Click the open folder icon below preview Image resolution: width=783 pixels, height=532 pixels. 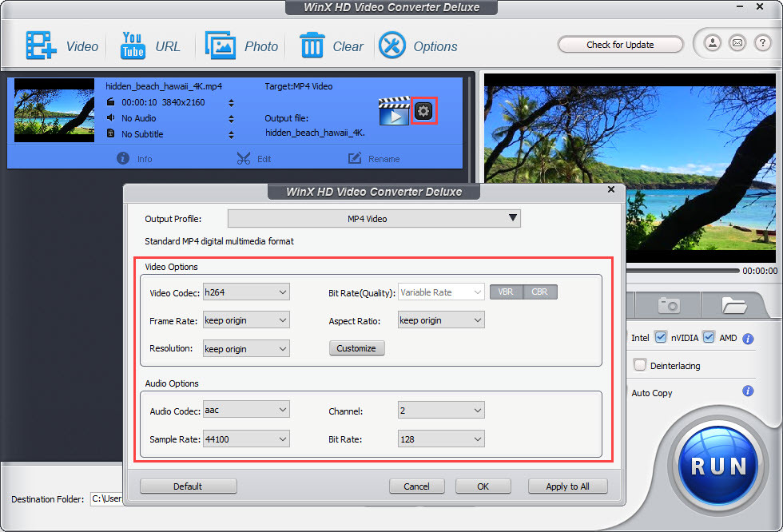733,305
